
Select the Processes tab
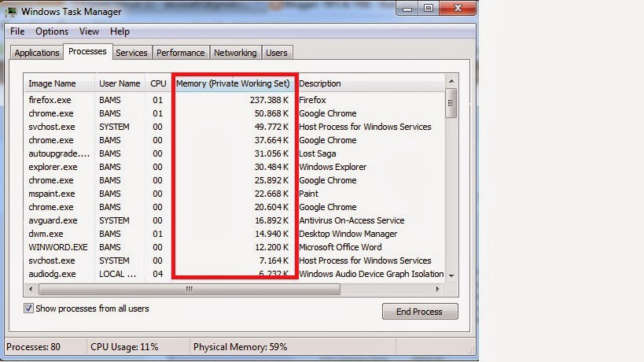(87, 51)
